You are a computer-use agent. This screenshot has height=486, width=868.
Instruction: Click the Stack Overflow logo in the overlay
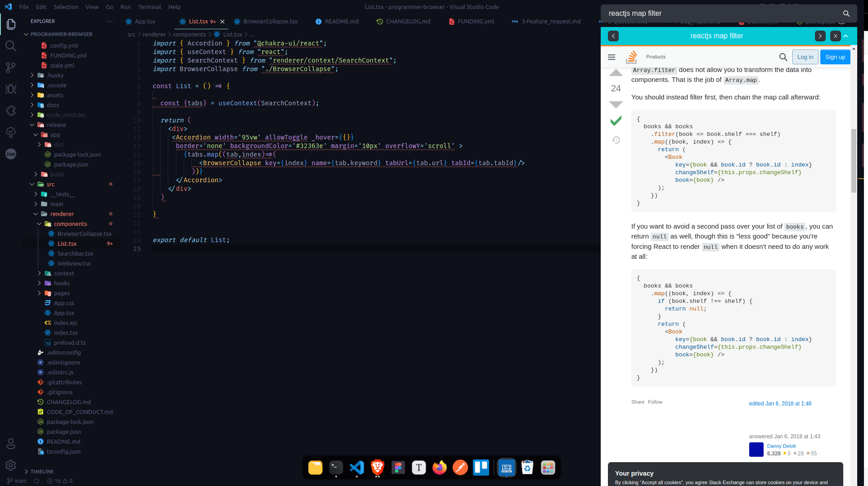pyautogui.click(x=631, y=57)
